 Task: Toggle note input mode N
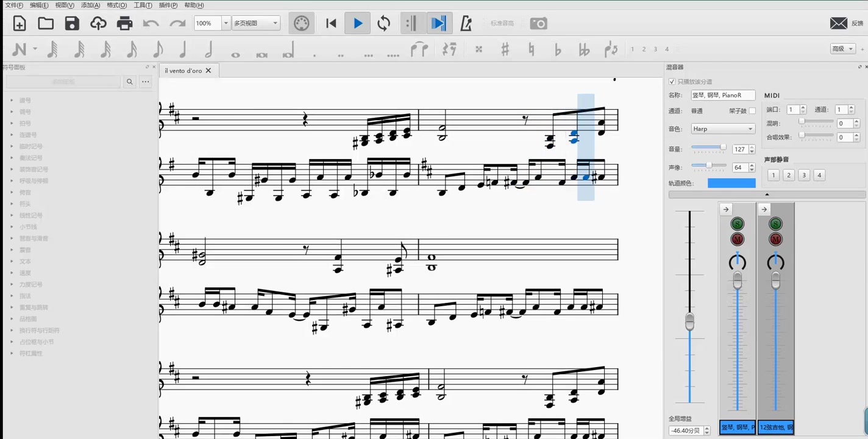pos(19,49)
